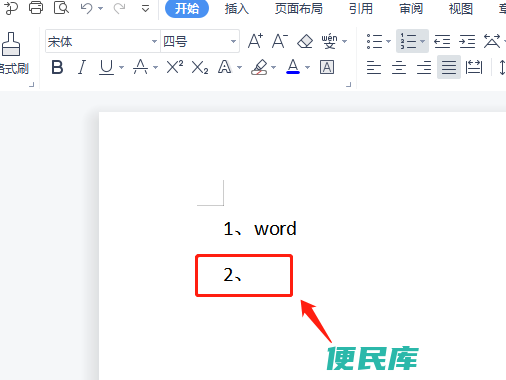Center align text
The height and width of the screenshot is (380, 506).
click(399, 67)
